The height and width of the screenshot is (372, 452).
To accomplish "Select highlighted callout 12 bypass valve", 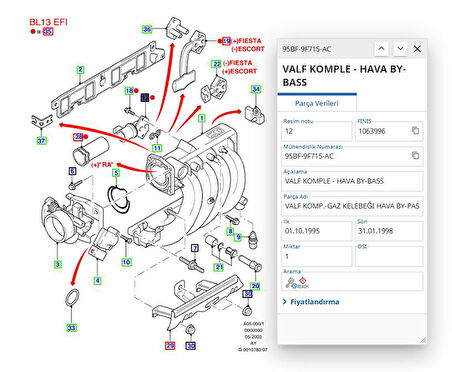I will coord(145,97).
